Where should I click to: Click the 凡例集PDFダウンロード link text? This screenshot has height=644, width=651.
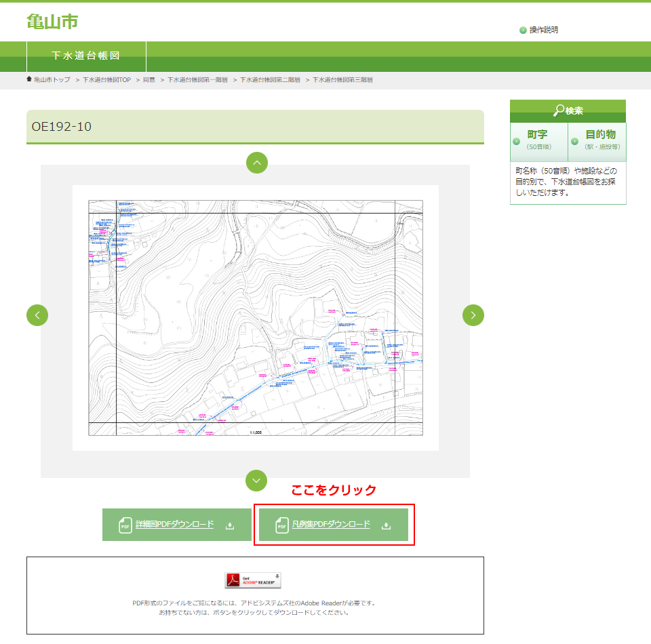tap(331, 525)
